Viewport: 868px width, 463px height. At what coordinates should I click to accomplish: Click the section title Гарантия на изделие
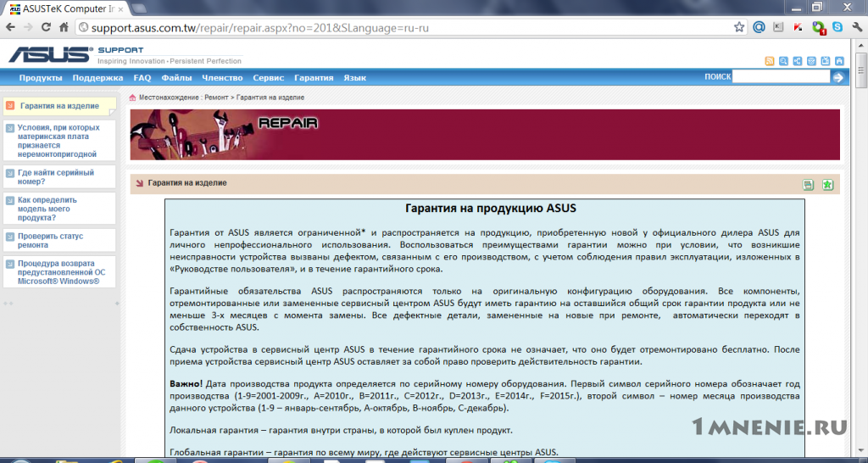187,183
